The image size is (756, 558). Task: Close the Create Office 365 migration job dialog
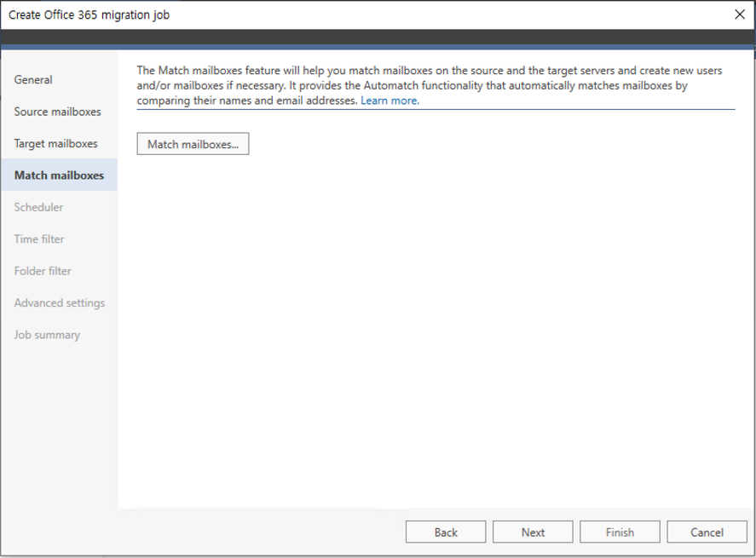[740, 14]
